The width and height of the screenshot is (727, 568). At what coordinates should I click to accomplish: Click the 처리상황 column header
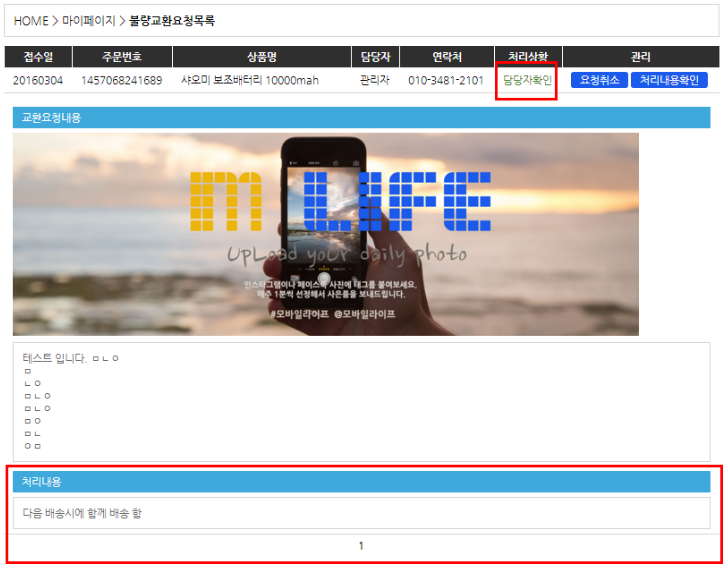527,57
